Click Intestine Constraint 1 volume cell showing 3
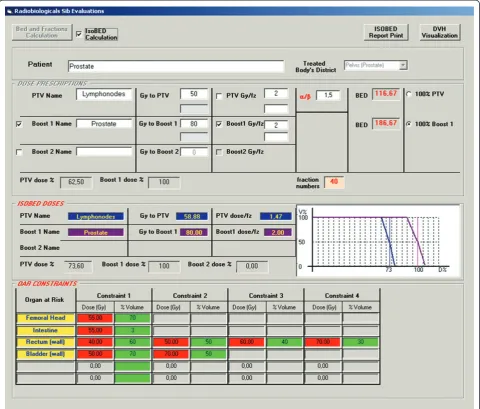Image resolution: width=480 pixels, height=409 pixels. 132,330
